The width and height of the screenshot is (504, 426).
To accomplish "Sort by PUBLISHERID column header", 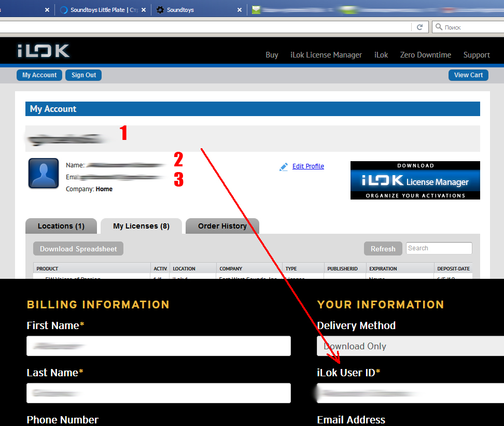I will pyautogui.click(x=345, y=268).
